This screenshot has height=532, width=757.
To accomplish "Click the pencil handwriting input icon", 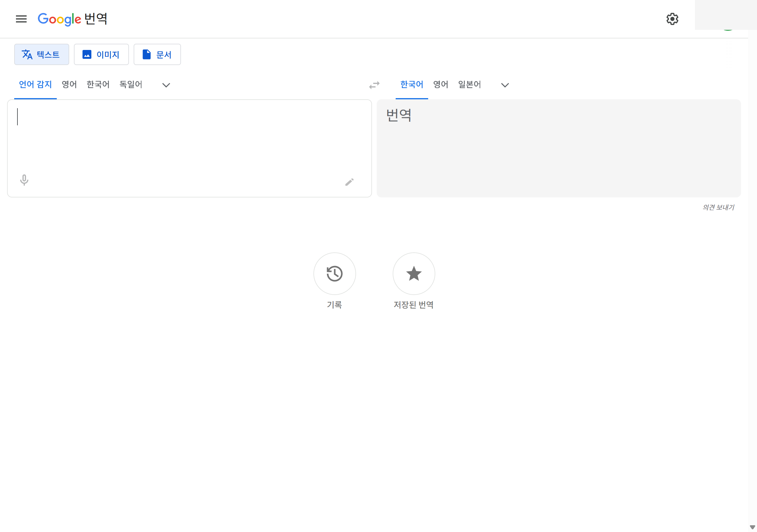I will (349, 182).
